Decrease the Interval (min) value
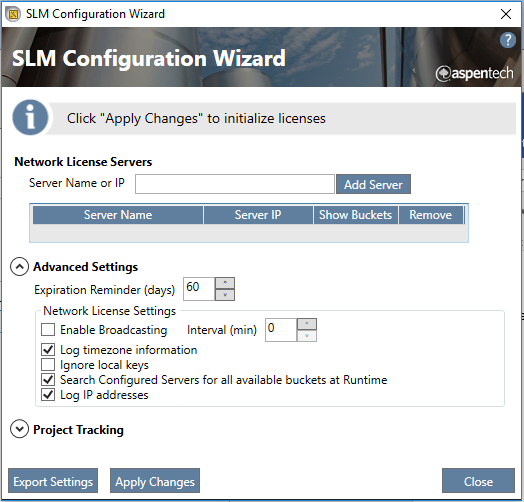This screenshot has height=502, width=524. pyautogui.click(x=307, y=336)
